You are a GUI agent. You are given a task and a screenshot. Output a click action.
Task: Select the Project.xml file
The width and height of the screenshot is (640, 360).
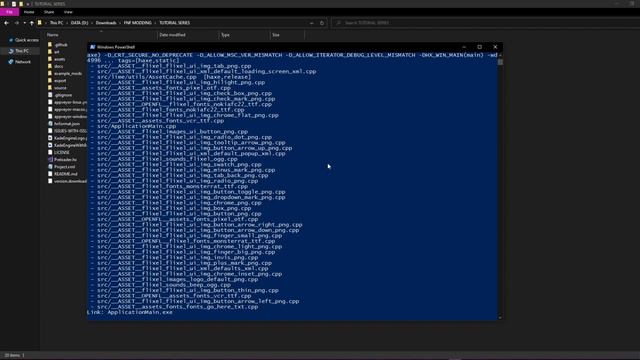(x=64, y=167)
